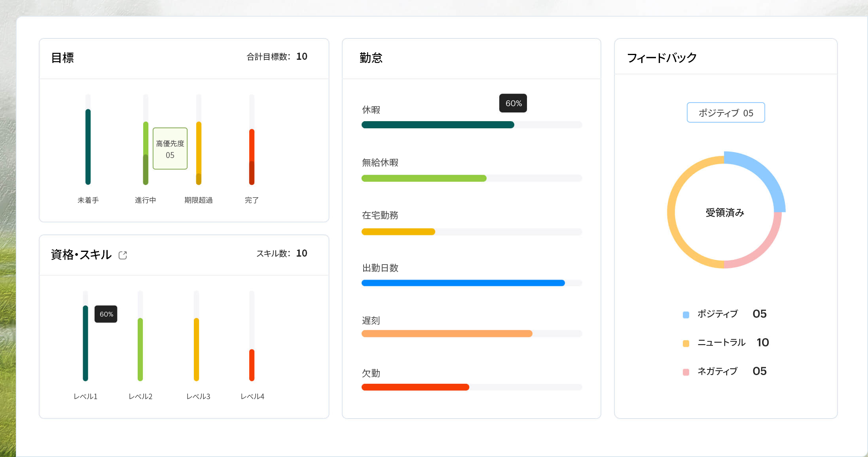Open the 資格・スキル external link icon

click(x=123, y=255)
